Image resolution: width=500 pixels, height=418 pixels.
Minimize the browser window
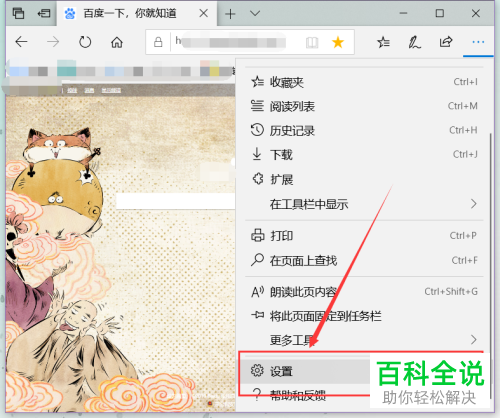point(403,13)
